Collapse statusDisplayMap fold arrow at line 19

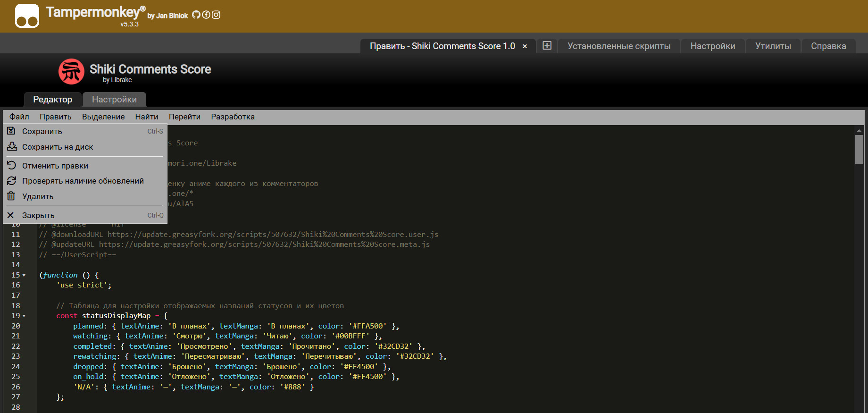pyautogui.click(x=24, y=316)
